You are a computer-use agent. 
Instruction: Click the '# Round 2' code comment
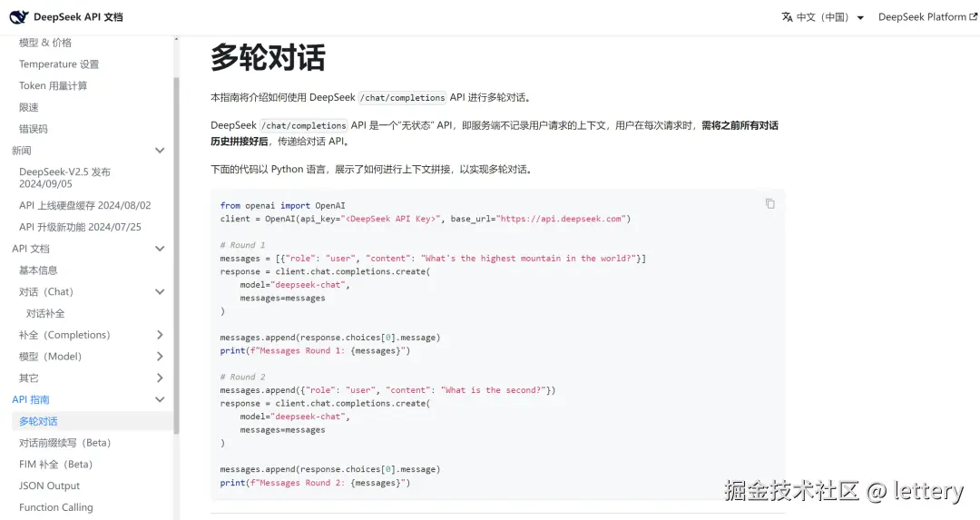click(x=242, y=377)
